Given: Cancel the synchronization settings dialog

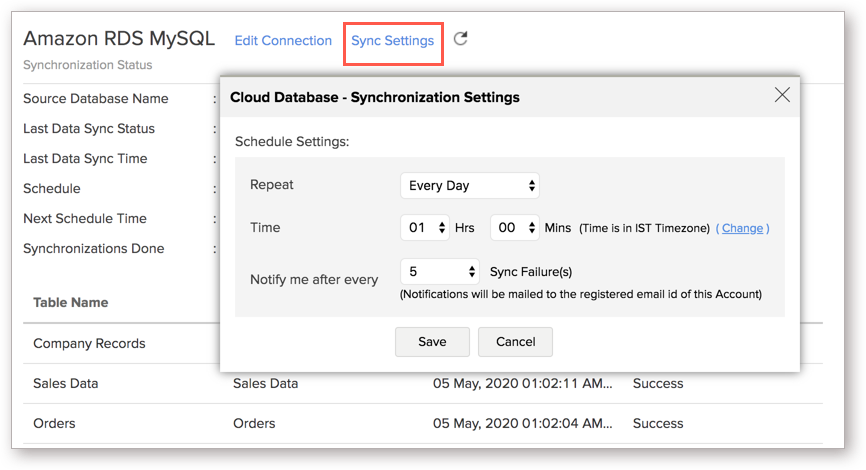Looking at the screenshot, I should pos(515,342).
